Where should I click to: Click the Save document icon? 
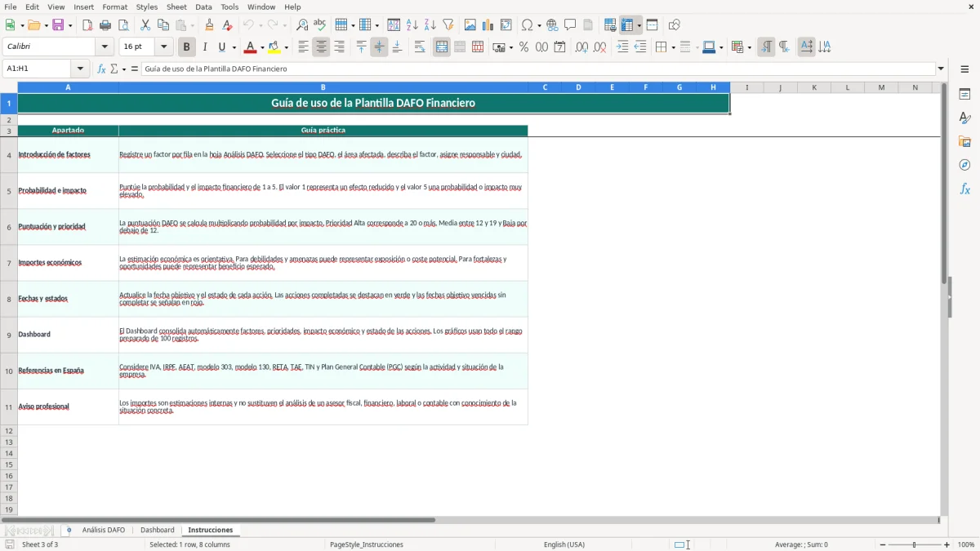[58, 25]
